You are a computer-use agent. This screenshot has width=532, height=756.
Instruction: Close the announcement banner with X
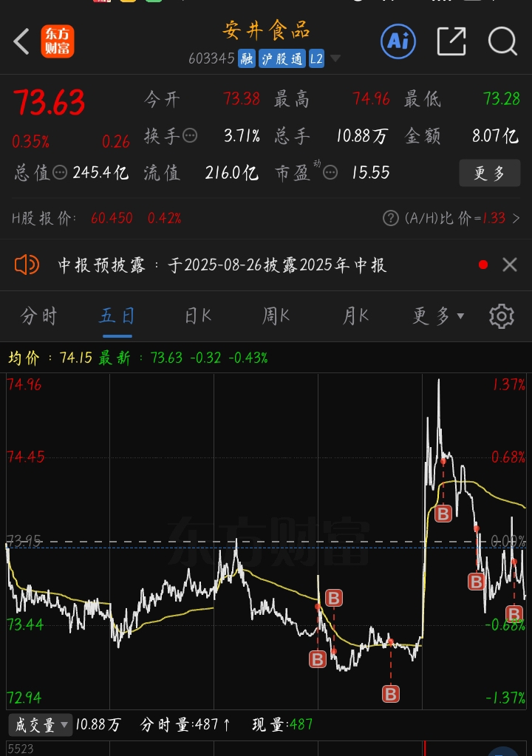coord(510,265)
